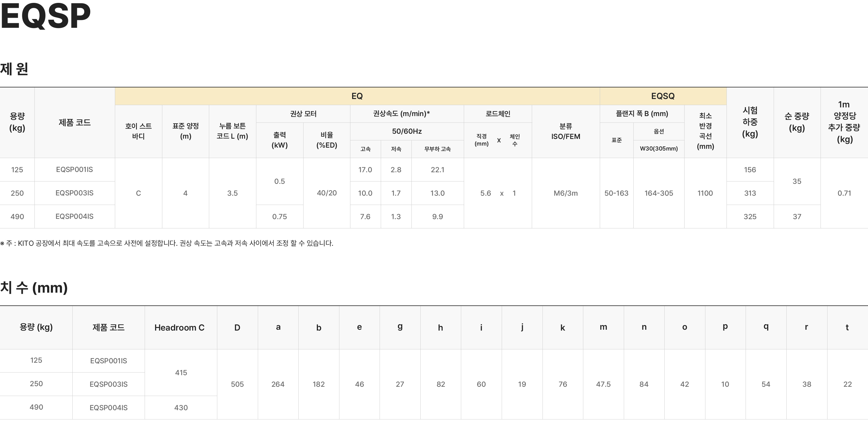This screenshot has height=440, width=868.
Task: Select EQSP001IS in the specifications table
Action: 74,170
